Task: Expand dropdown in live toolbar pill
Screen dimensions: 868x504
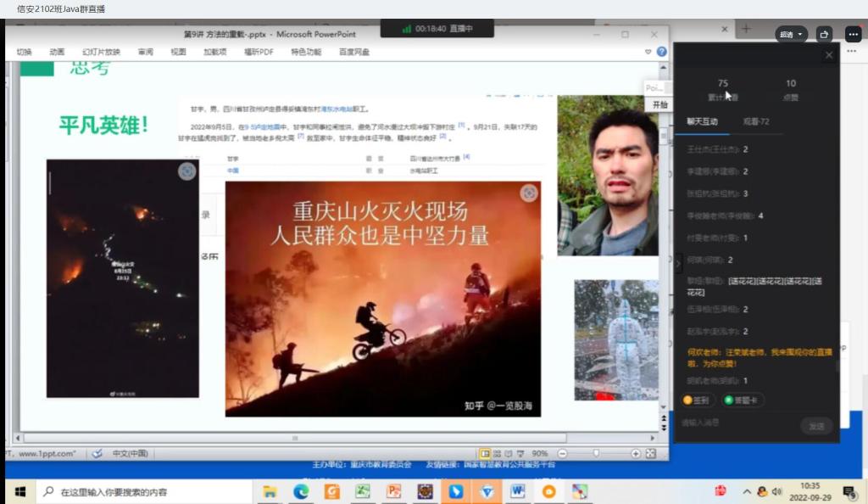Action: click(x=800, y=35)
